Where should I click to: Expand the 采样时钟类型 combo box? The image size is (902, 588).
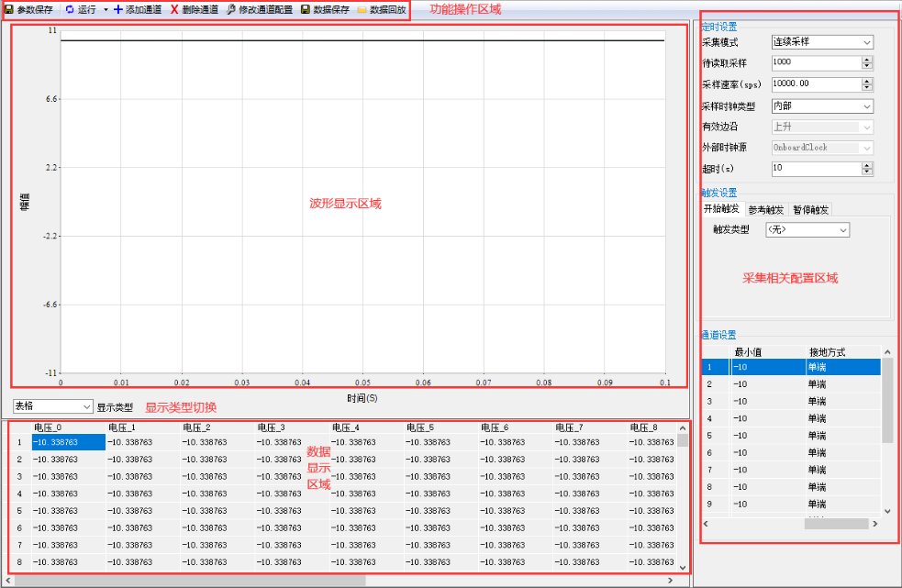pos(867,105)
